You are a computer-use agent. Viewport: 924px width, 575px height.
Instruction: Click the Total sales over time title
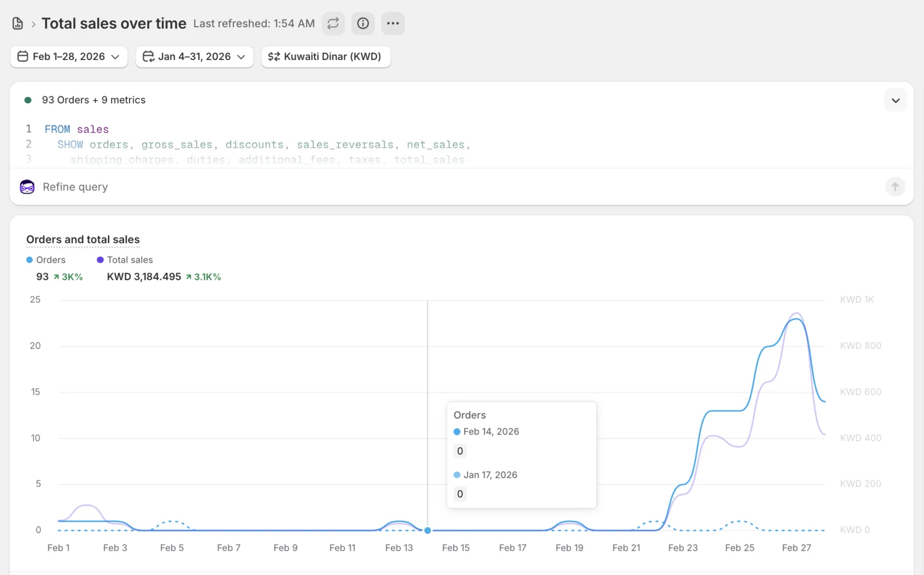(x=114, y=24)
